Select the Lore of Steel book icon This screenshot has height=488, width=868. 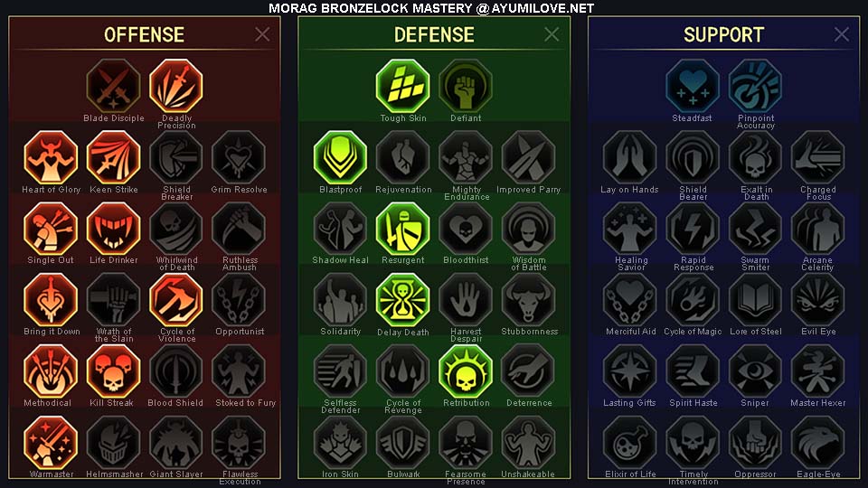click(x=755, y=300)
